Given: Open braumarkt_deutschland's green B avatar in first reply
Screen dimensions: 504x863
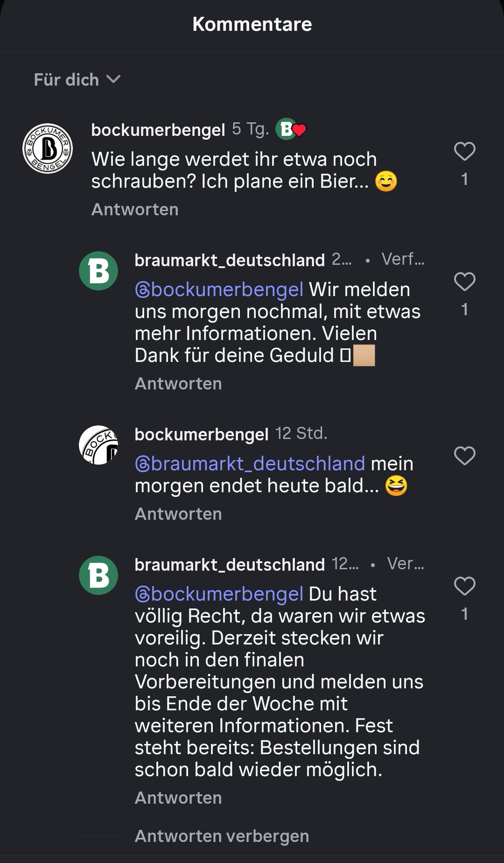Looking at the screenshot, I should [98, 271].
